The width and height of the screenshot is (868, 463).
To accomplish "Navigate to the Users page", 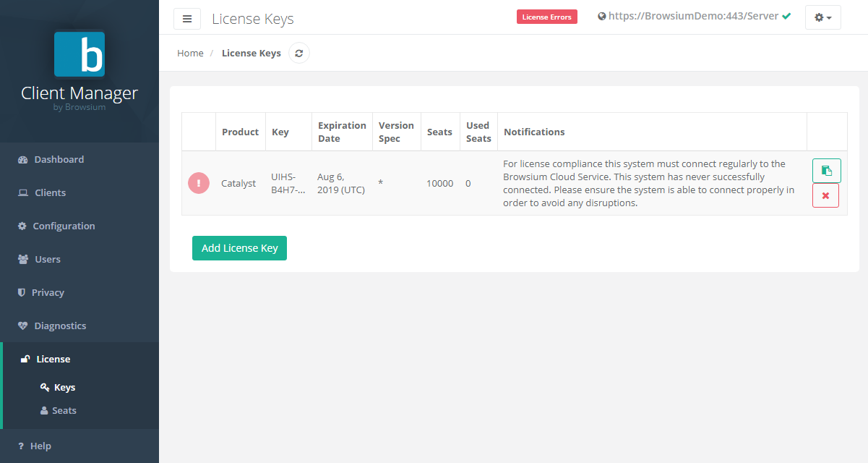I will [x=48, y=259].
